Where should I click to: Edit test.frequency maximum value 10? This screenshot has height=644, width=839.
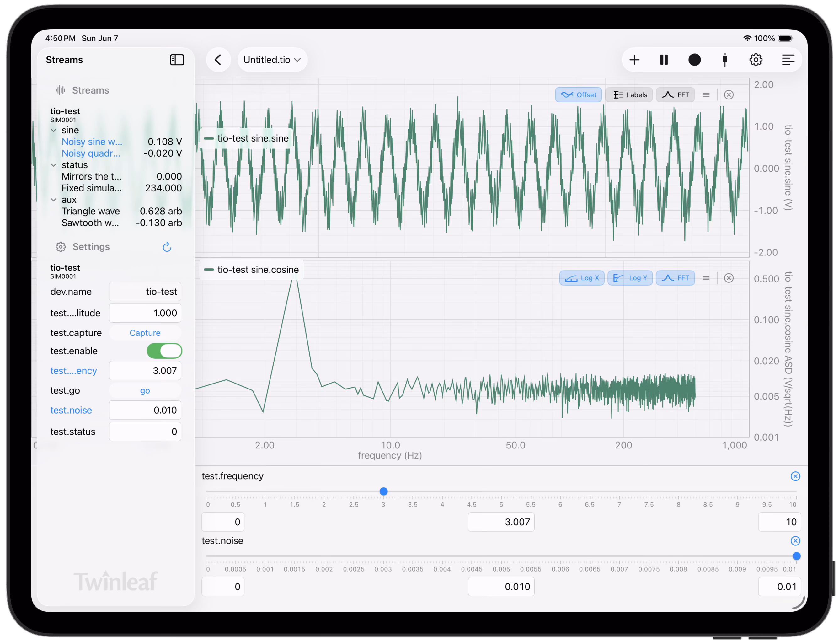click(x=779, y=522)
